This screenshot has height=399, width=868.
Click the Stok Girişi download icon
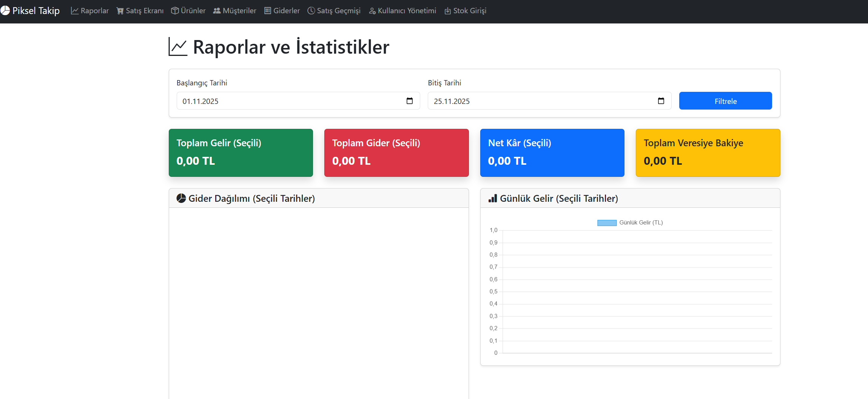(x=447, y=11)
